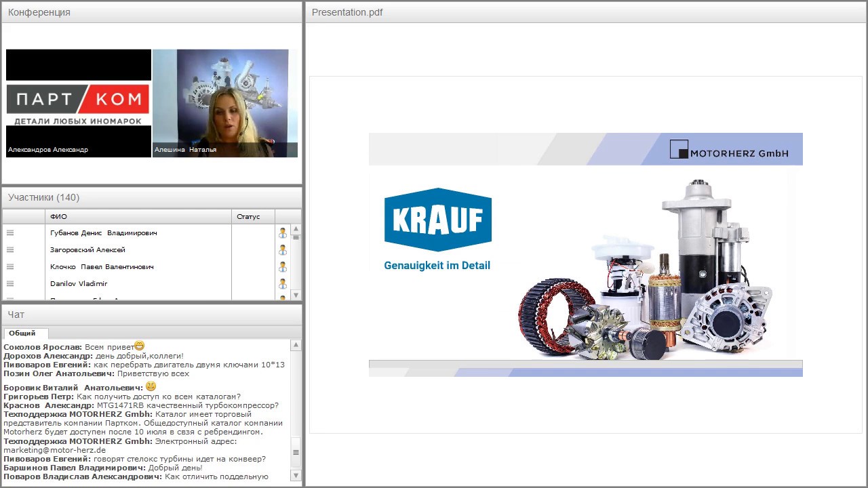868x488 pixels.
Task: Open row menu icon for Danilov Vladimir
Action: (x=10, y=284)
